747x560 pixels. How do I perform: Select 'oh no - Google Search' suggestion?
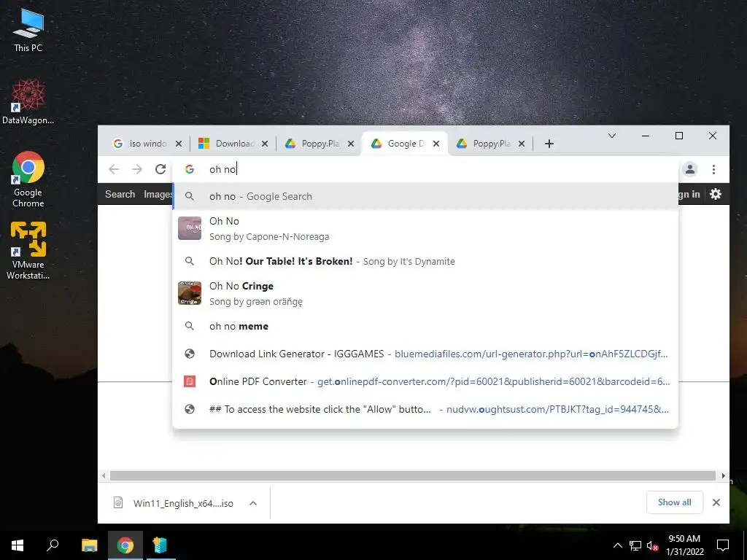click(x=425, y=196)
